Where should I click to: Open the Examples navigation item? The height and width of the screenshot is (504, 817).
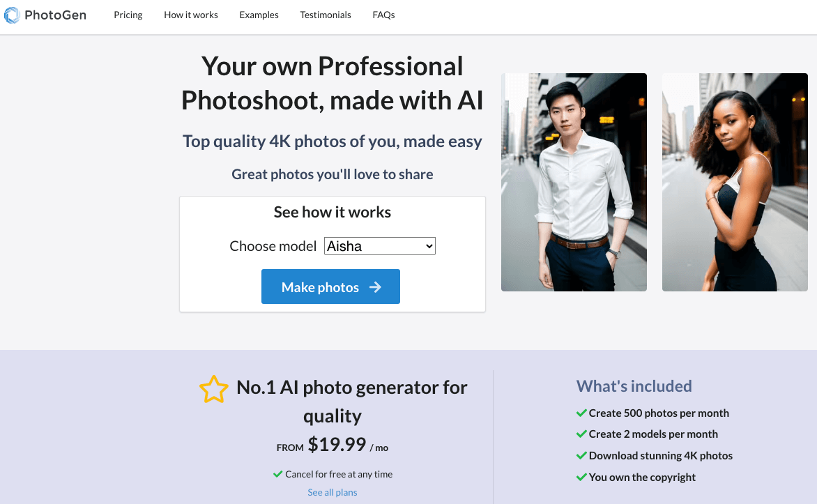[x=259, y=15]
